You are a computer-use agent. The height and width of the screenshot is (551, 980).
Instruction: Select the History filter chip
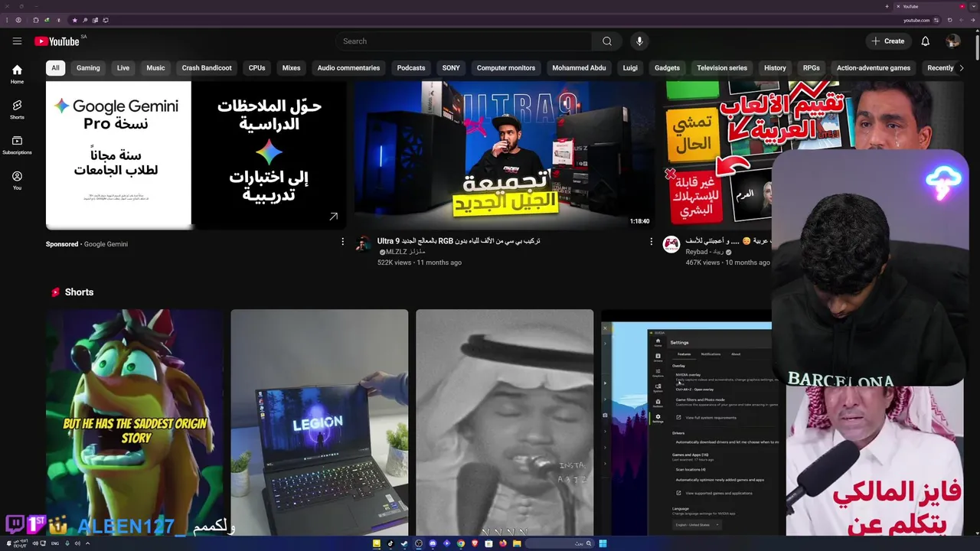pos(775,68)
